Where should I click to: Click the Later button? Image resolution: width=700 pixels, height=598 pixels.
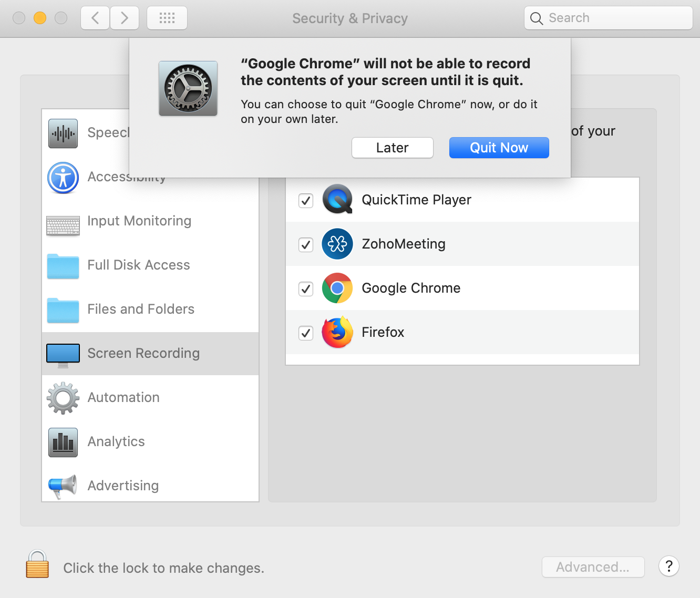point(393,148)
